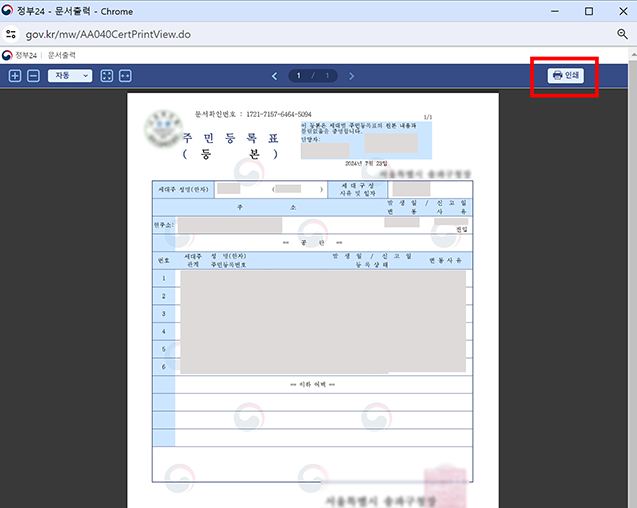The image size is (637, 508).
Task: Click the zoom out minus icon
Action: pos(33,76)
